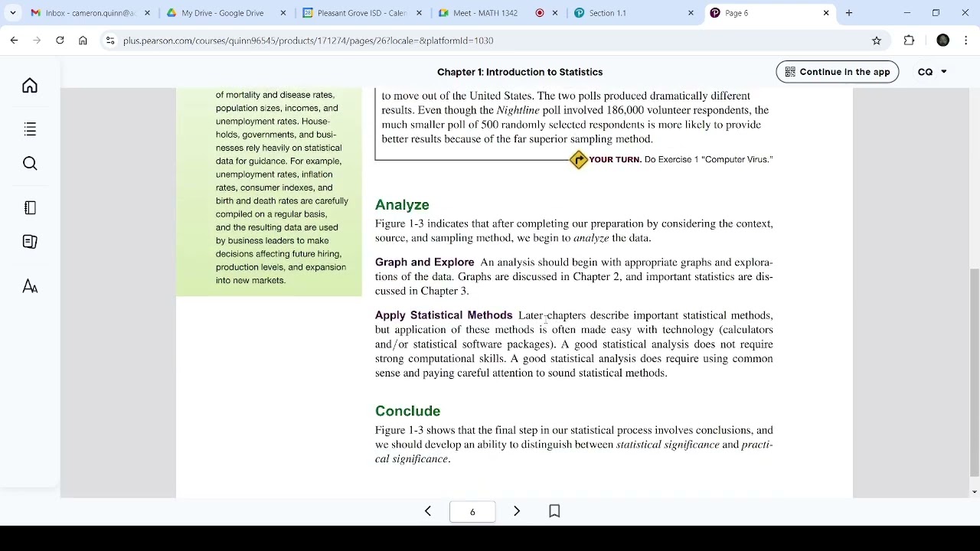Close the My Drive tab
This screenshot has width=980, height=551.
(283, 13)
